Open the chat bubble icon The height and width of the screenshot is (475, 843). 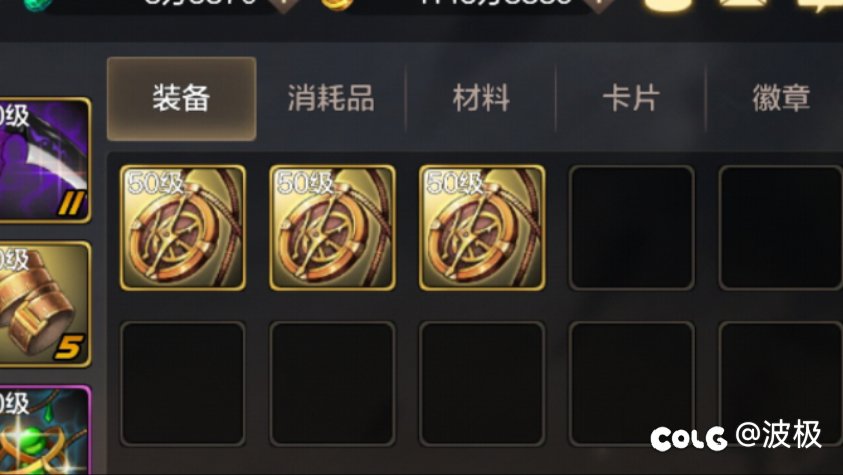tap(821, 5)
